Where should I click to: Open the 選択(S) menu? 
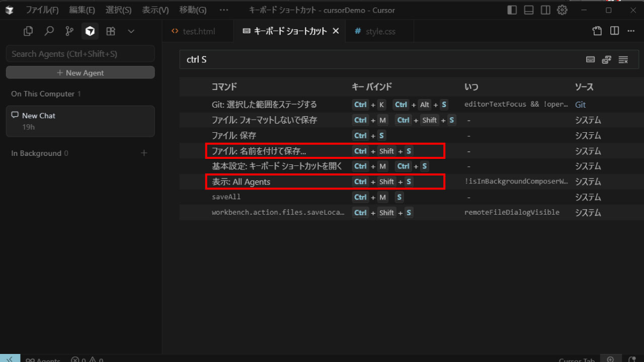(119, 10)
